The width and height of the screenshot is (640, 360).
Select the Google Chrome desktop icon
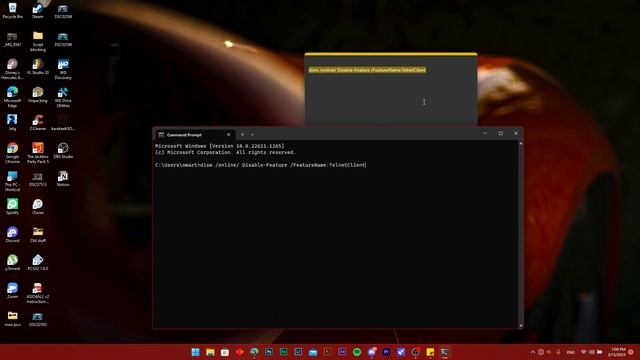(x=12, y=153)
